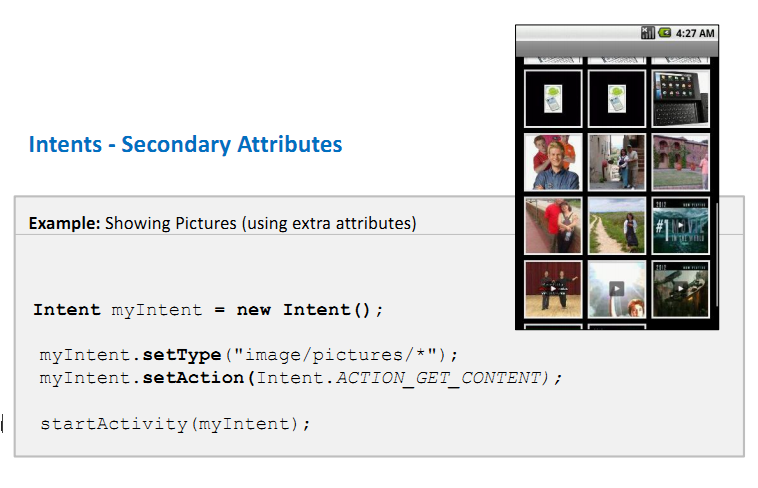Open couple by red wall photo
Viewport: 758px width, 488px height.
click(x=553, y=226)
